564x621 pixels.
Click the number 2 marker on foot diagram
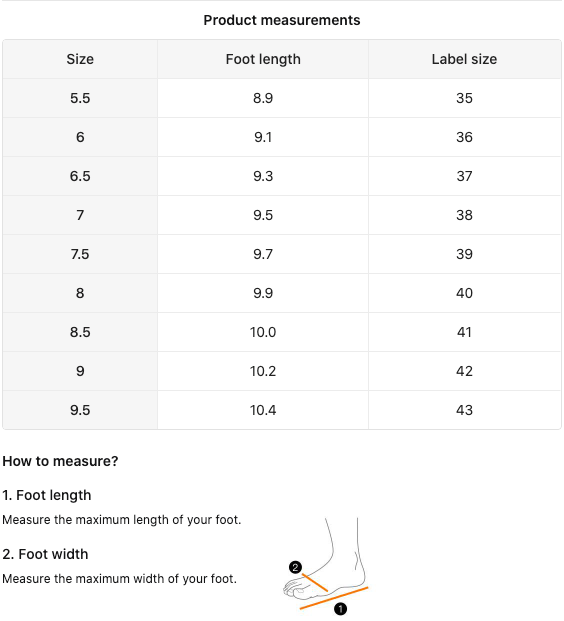tap(295, 568)
